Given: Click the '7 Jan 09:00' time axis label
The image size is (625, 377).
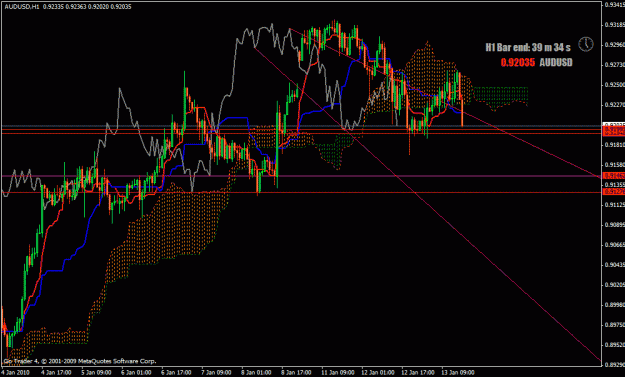Looking at the screenshot, I should 216,373.
